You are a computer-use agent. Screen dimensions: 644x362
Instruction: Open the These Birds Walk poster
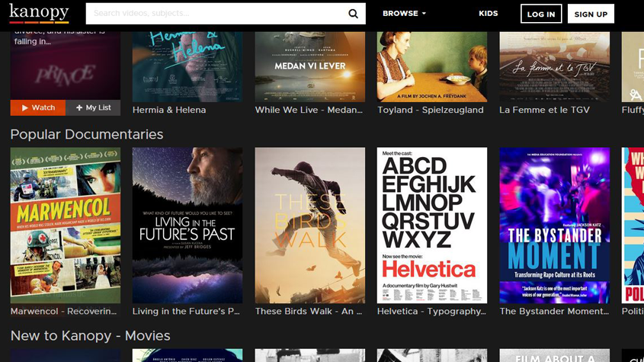click(x=309, y=225)
